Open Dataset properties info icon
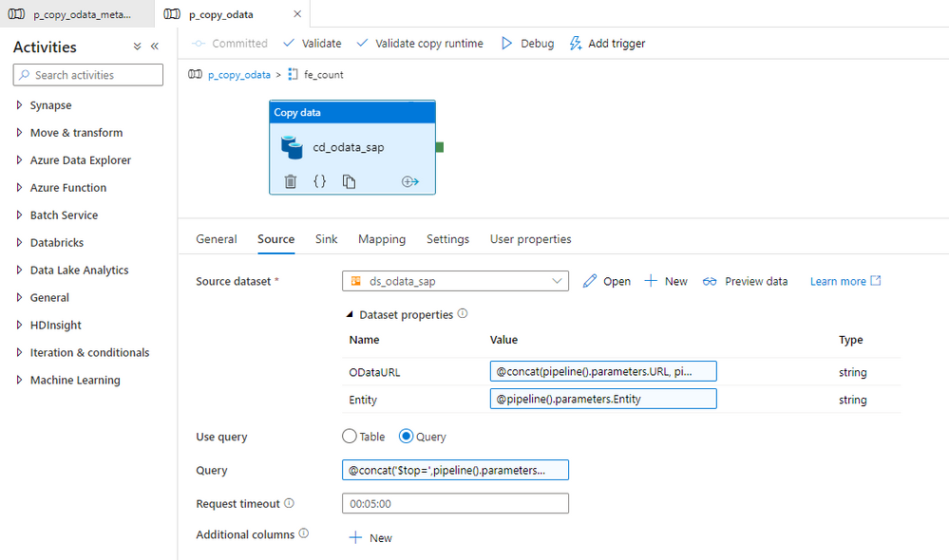949x560 pixels. point(463,314)
